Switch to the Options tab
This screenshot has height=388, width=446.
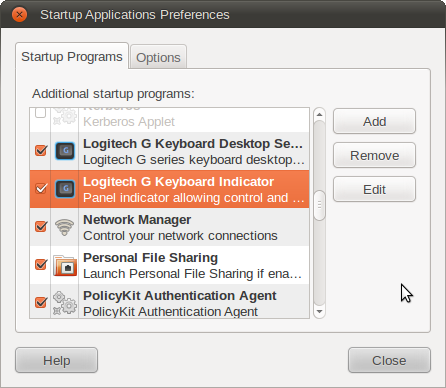point(158,57)
